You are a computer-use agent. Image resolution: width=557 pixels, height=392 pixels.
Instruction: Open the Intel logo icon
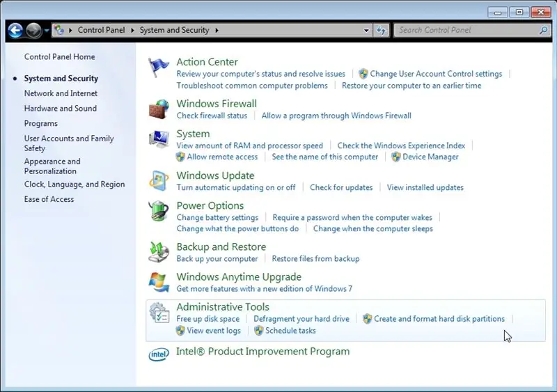tap(159, 354)
